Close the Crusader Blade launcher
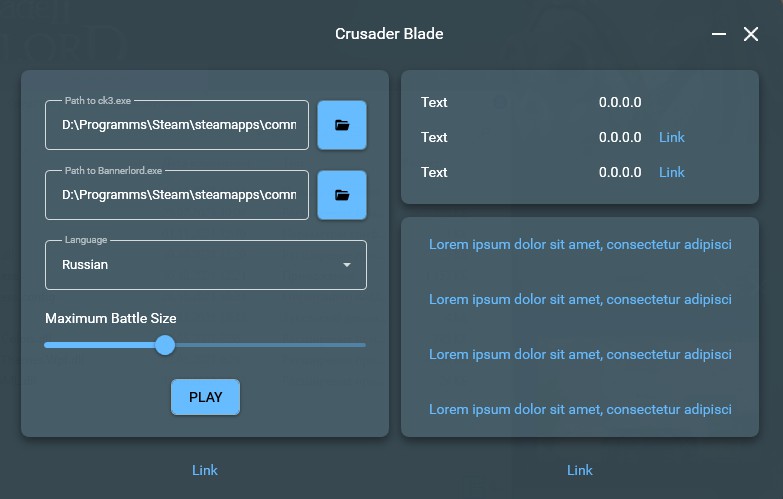 (751, 34)
